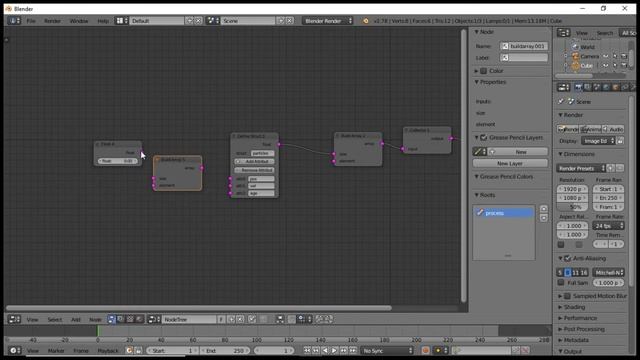The height and width of the screenshot is (360, 640).
Task: Open the 24 fps frame rate dropdown
Action: pos(608,226)
